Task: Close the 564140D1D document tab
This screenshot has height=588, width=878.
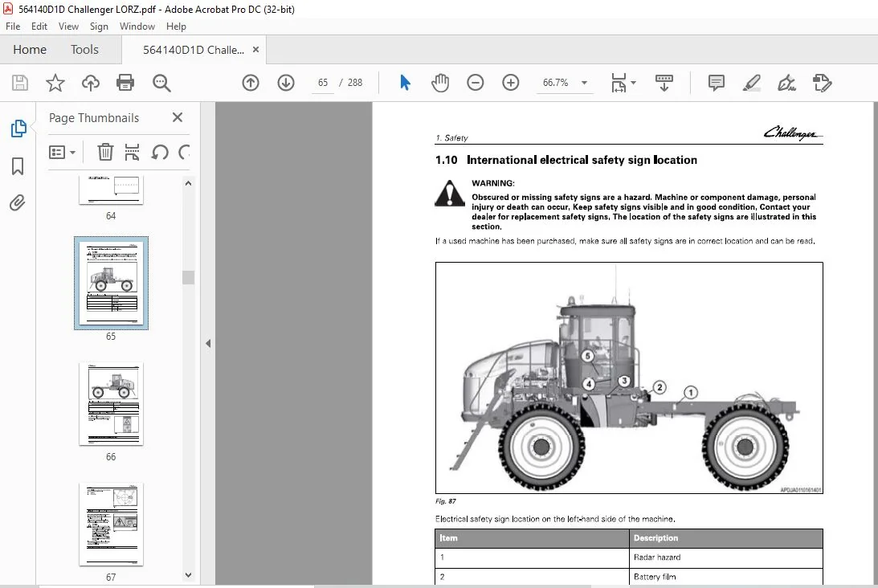Action: (256, 49)
